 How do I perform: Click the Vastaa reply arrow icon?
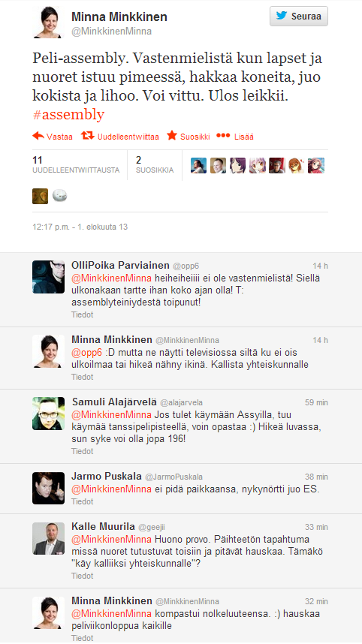click(x=38, y=136)
